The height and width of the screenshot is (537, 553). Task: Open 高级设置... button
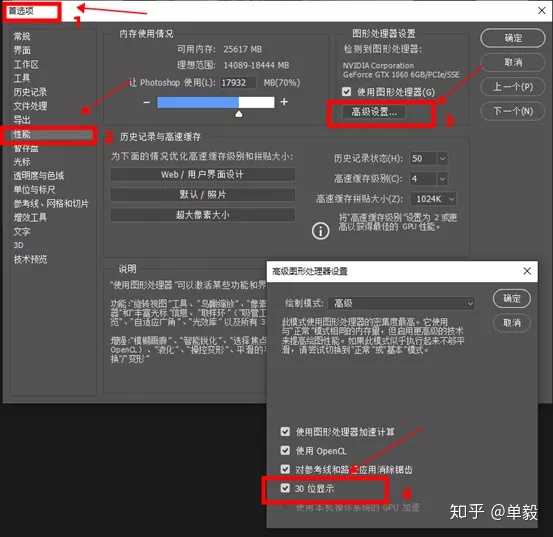click(x=374, y=112)
